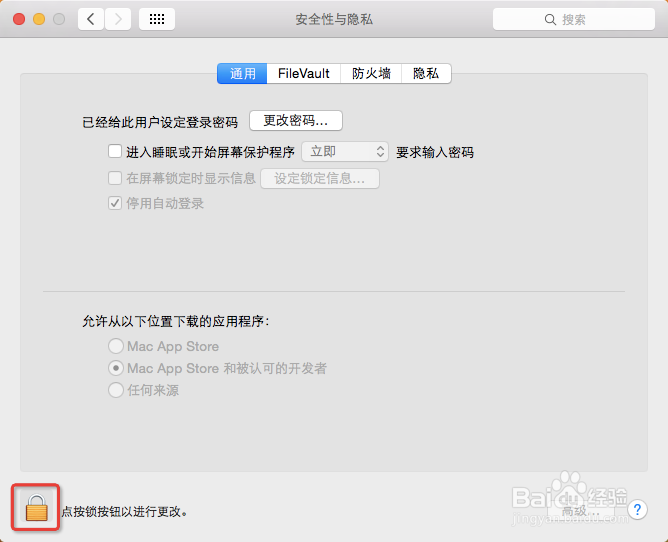Click the window title 安全性与隐私
The height and width of the screenshot is (542, 668).
click(x=334, y=20)
